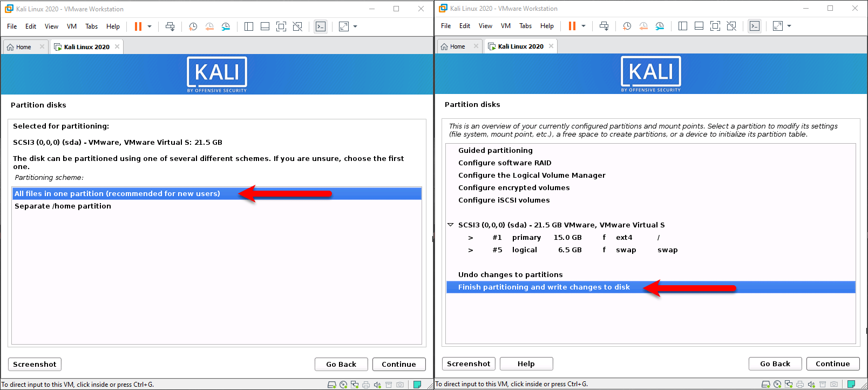This screenshot has height=390, width=868.
Task: Toggle console view icon in right window
Action: [755, 26]
